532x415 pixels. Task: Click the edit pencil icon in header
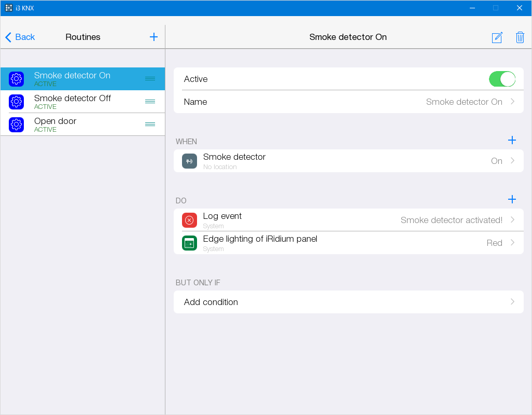click(497, 37)
